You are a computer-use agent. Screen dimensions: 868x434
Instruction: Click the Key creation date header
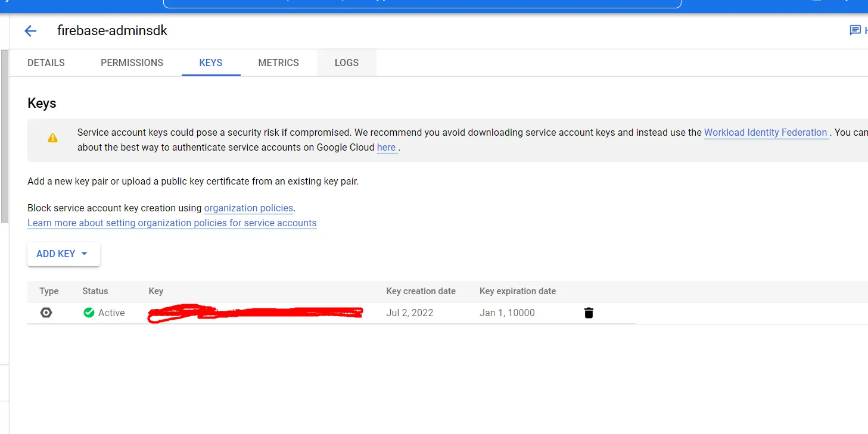[x=421, y=291]
